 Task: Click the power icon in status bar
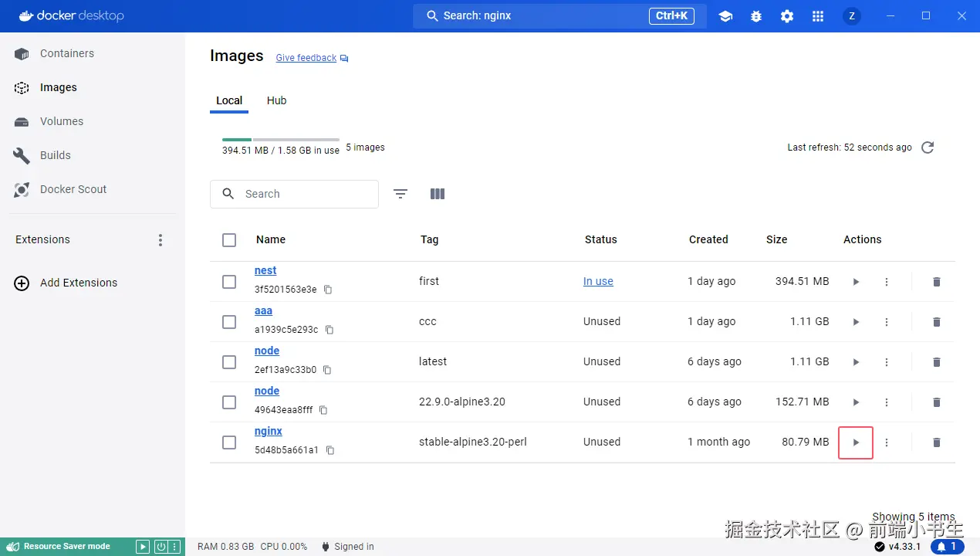[161, 547]
